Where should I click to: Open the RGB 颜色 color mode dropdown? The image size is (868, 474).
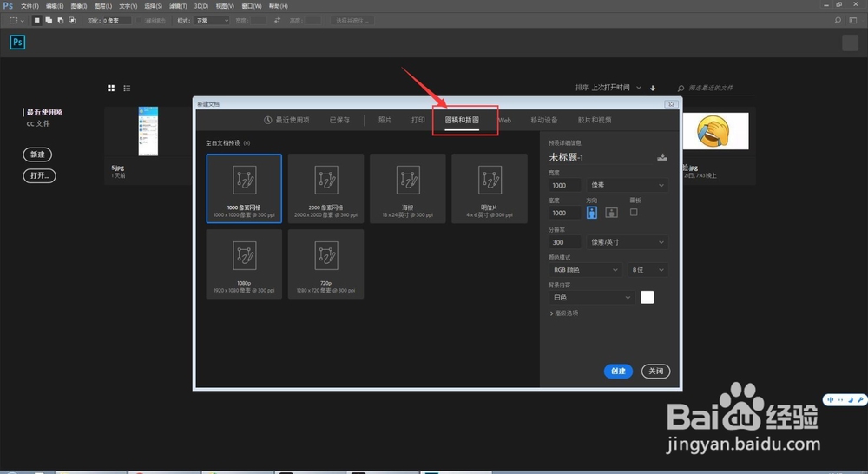point(586,270)
